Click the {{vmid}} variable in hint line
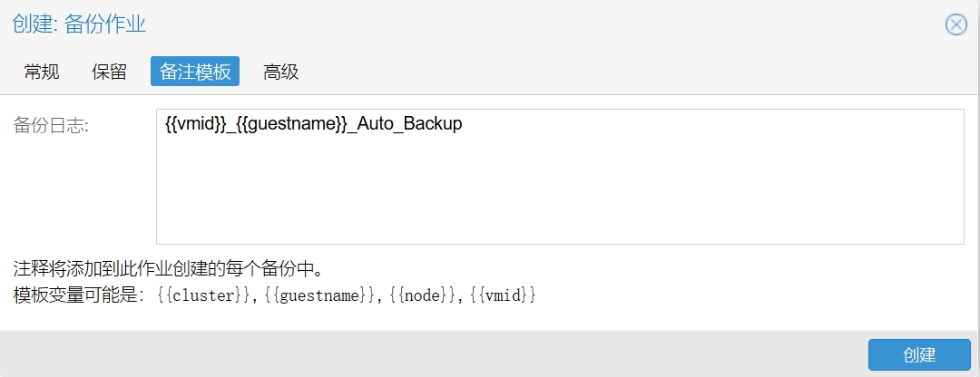This screenshot has width=980, height=377. coord(503,295)
